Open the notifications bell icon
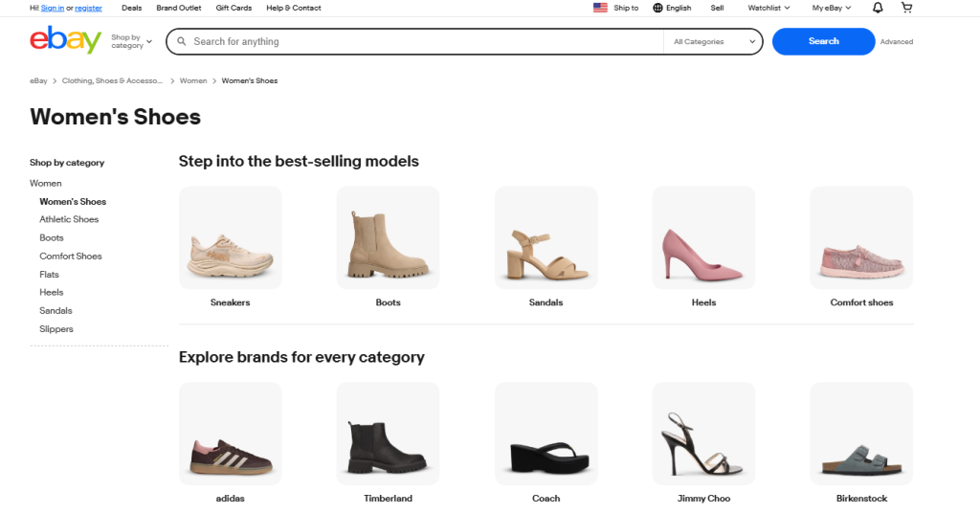The image size is (980, 514). pos(878,8)
